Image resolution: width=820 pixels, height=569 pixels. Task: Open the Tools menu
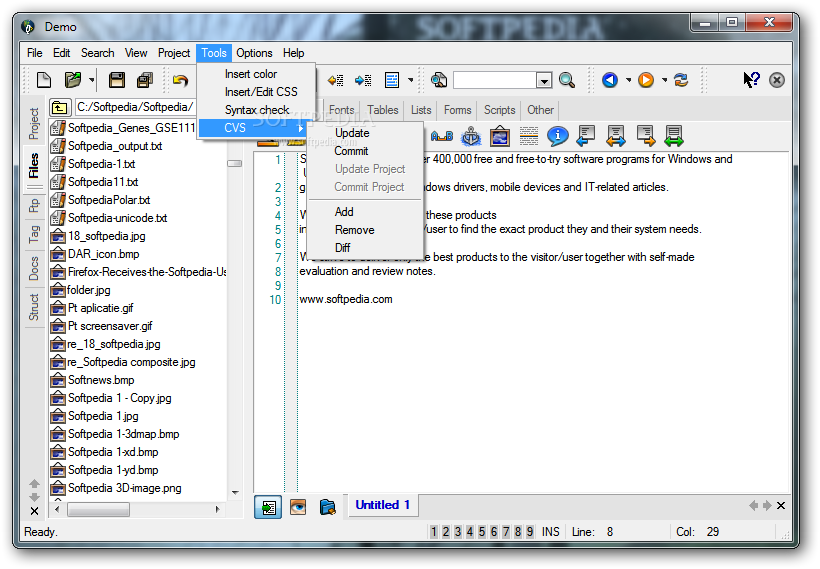click(214, 53)
